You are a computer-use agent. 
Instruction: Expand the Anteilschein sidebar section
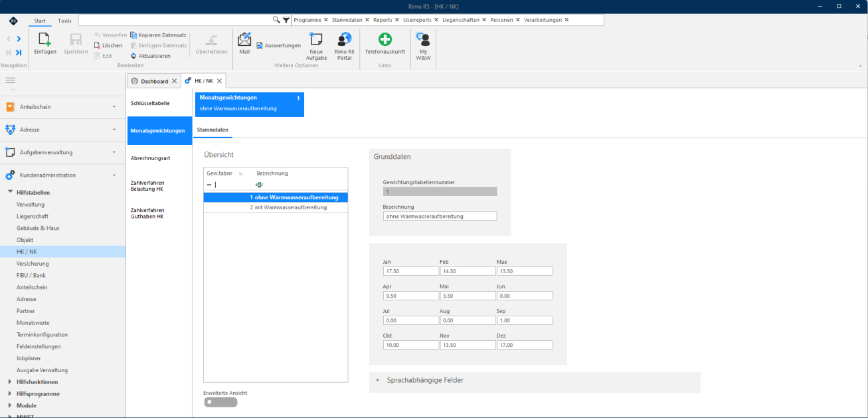(62, 107)
